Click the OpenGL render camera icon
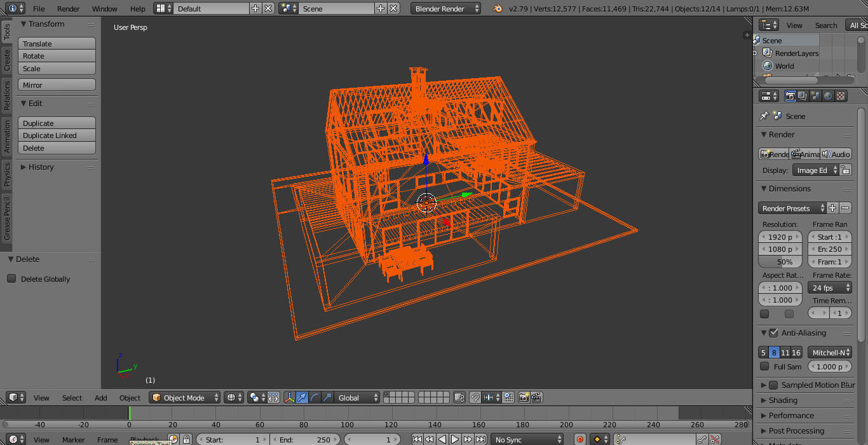The image size is (868, 445). tap(524, 397)
